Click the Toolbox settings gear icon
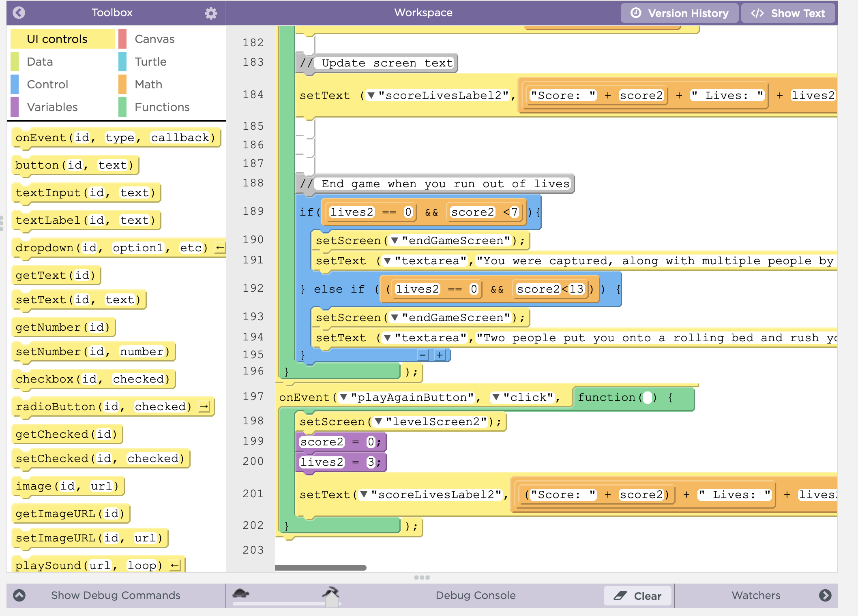This screenshot has height=616, width=858. tap(210, 13)
